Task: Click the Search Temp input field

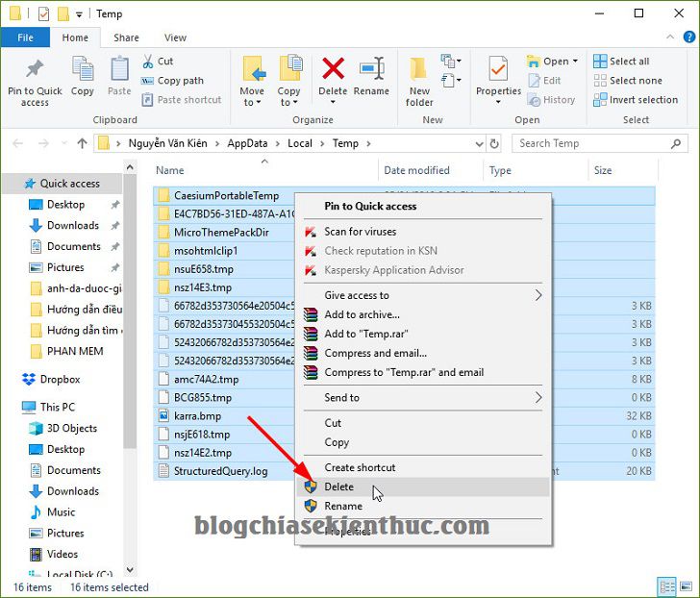Action: pyautogui.click(x=593, y=143)
